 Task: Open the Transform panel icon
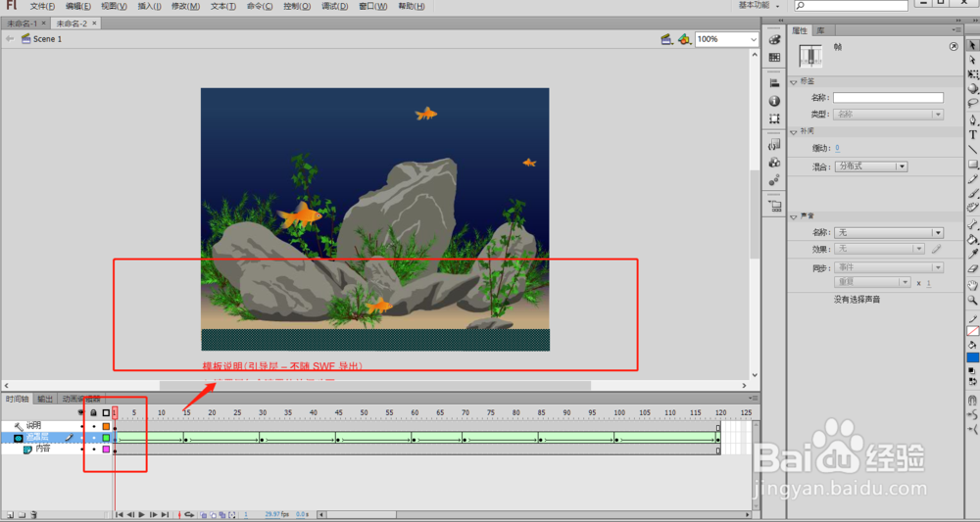(x=774, y=119)
